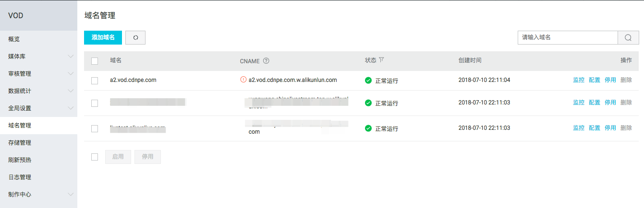Viewport: 644px width, 208px height.
Task: Click green status icon in second row
Action: click(x=368, y=103)
